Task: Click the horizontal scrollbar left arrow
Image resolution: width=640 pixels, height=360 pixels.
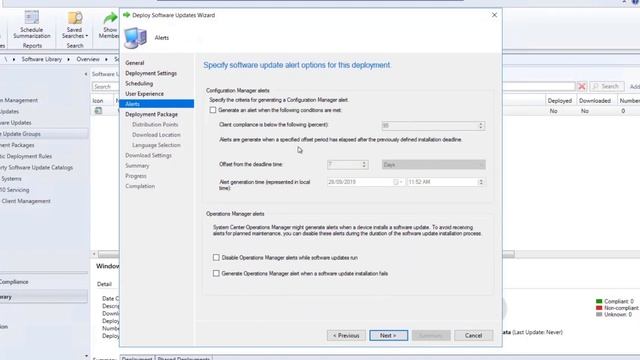Action: pos(94,254)
